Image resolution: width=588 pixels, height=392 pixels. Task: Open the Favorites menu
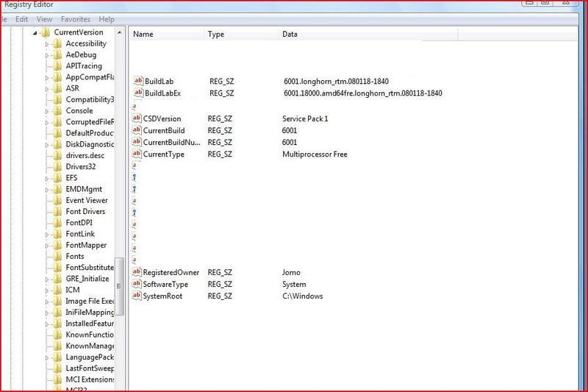point(76,19)
